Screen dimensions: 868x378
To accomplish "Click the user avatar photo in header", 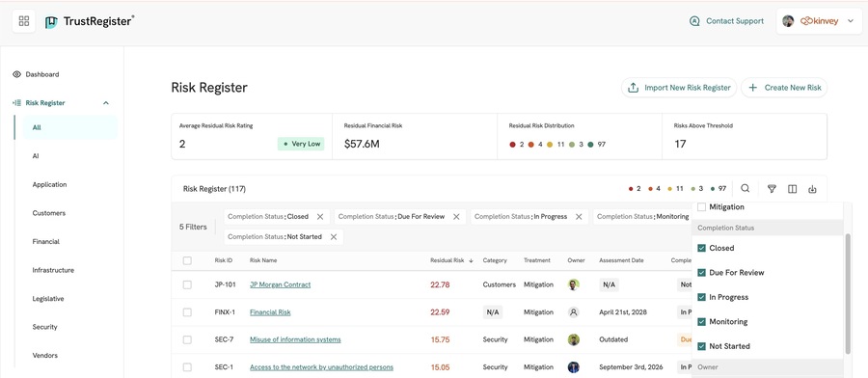I will [x=788, y=21].
